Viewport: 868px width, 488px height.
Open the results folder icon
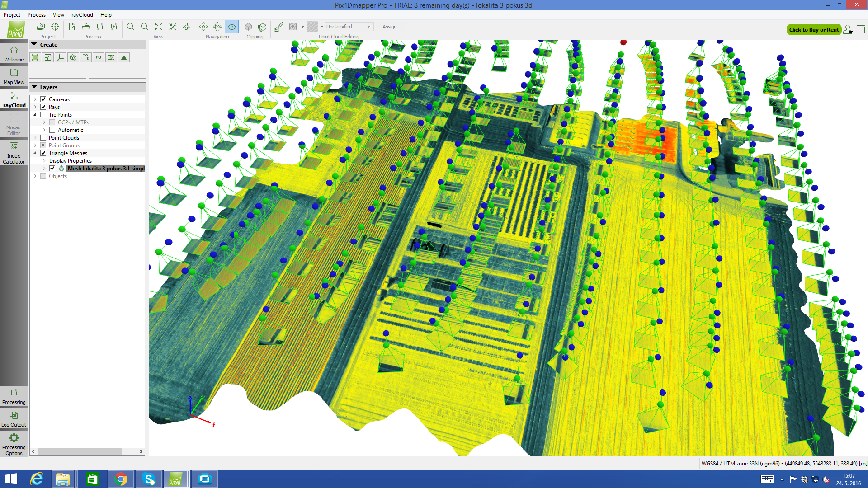[86, 27]
